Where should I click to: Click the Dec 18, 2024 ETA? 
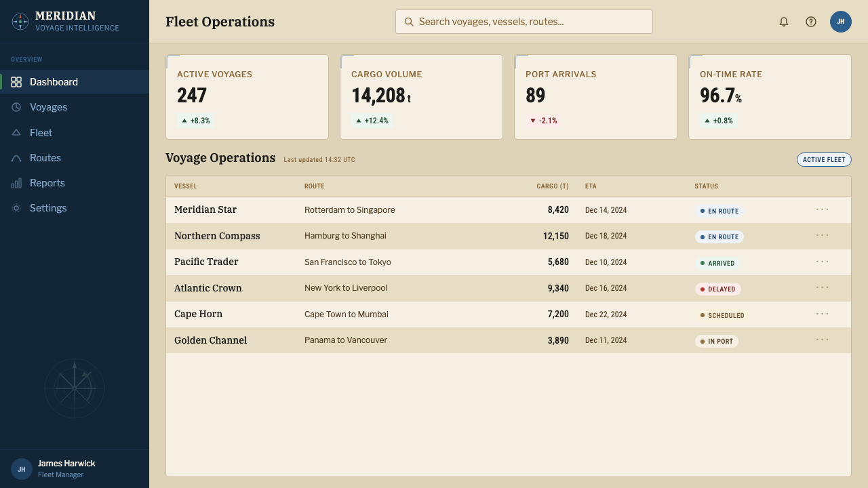coord(606,236)
